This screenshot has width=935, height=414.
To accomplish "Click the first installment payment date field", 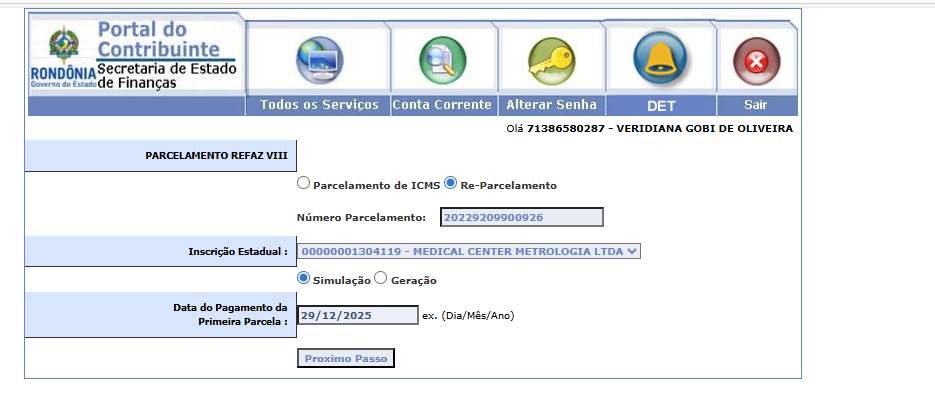I will point(358,315).
